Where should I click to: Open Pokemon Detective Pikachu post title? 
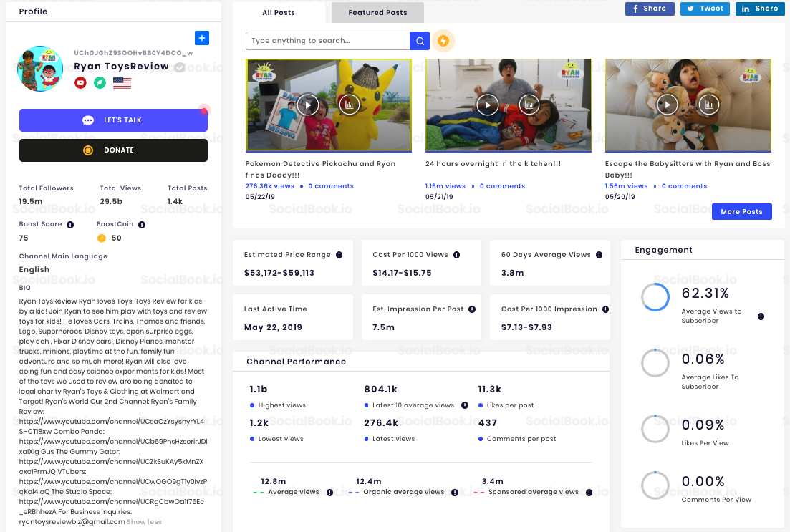point(320,169)
